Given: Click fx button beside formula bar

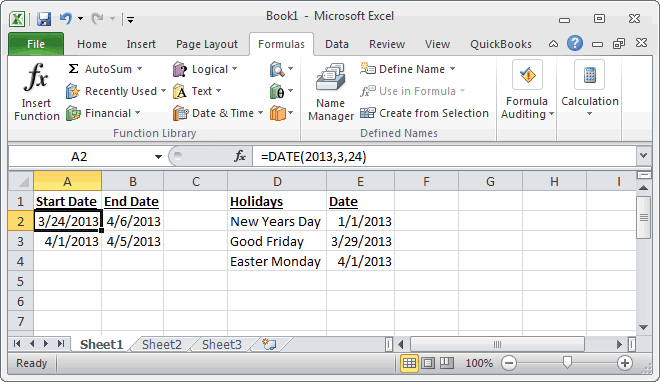Looking at the screenshot, I should point(240,157).
